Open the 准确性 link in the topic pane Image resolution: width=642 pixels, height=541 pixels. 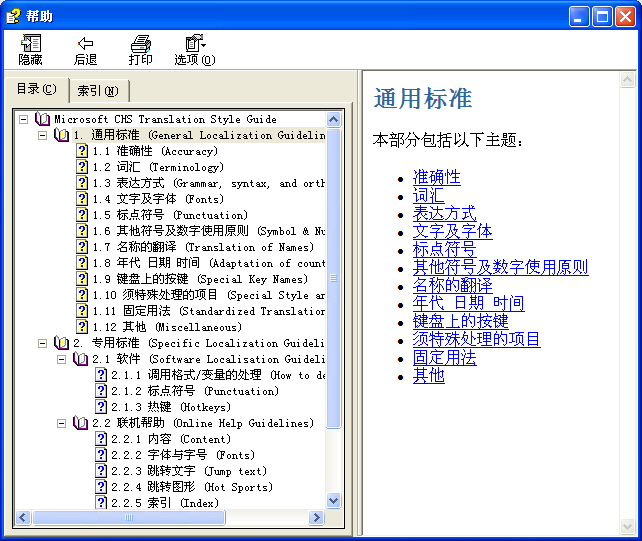click(436, 177)
